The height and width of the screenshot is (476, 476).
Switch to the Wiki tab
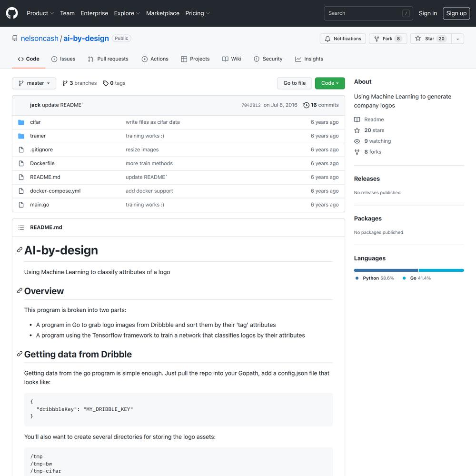232,59
